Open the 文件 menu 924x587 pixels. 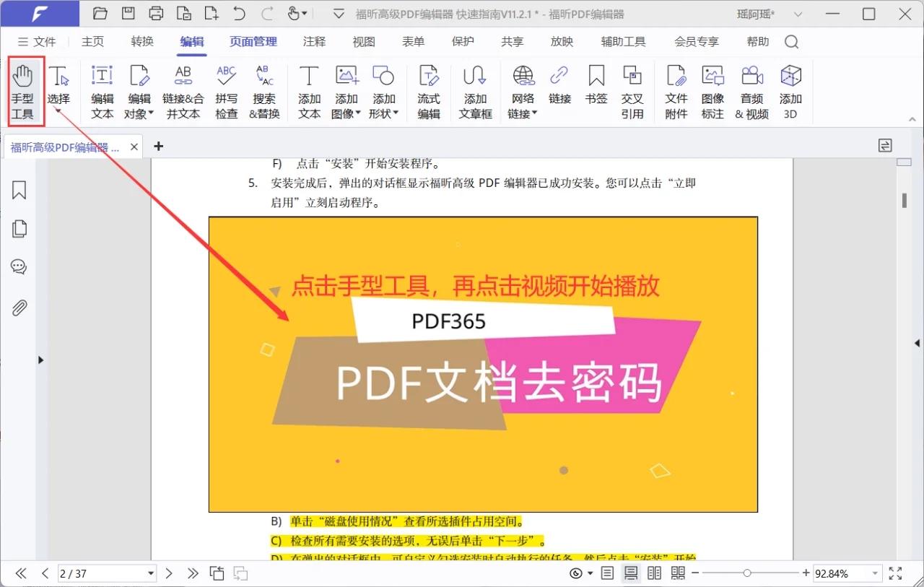point(37,42)
